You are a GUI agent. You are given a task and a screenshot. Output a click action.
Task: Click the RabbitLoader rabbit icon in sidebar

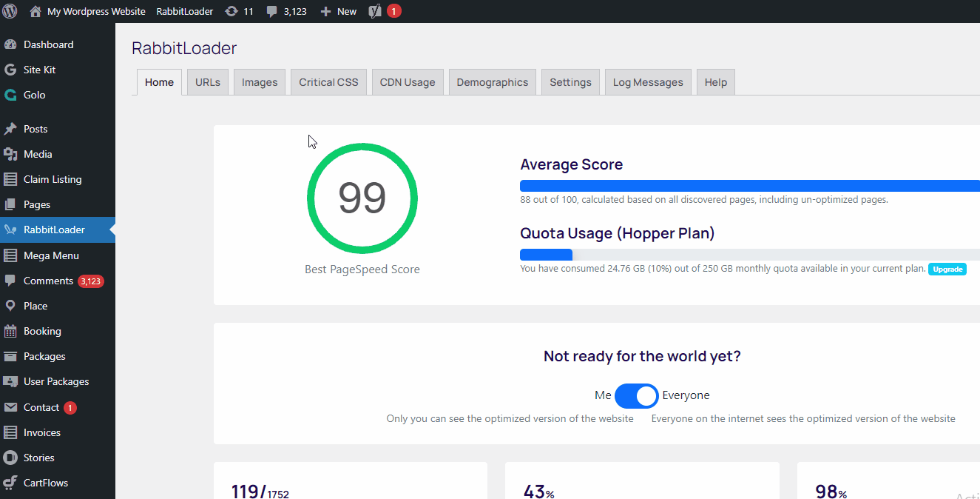10,230
